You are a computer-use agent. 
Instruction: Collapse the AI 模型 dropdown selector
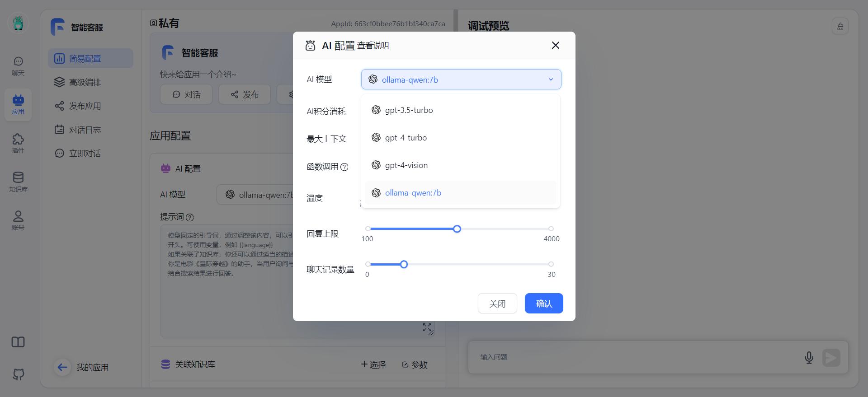(x=461, y=79)
